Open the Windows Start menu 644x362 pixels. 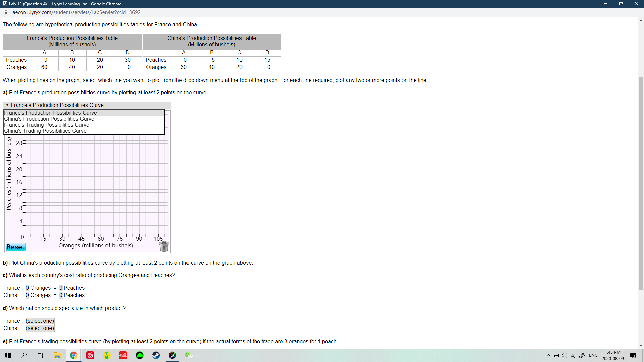pyautogui.click(x=8, y=355)
